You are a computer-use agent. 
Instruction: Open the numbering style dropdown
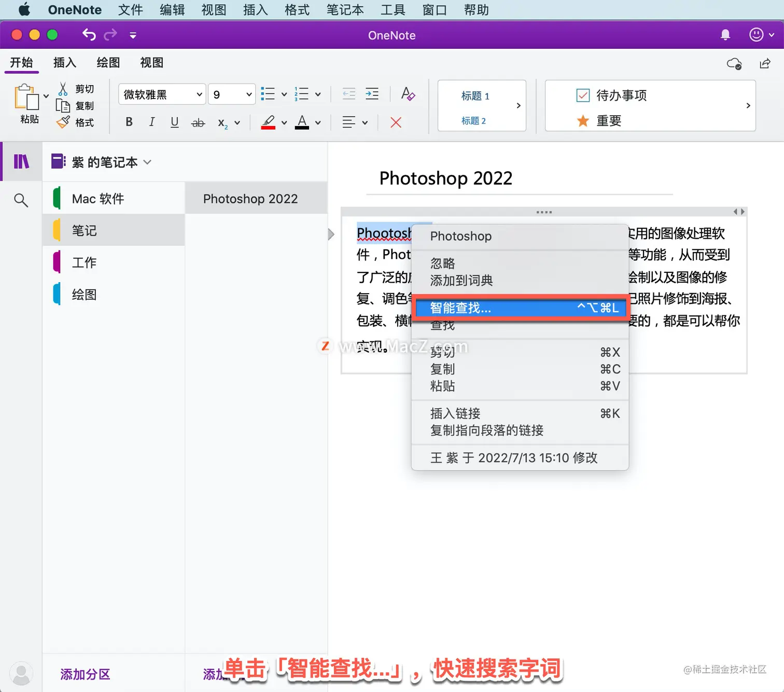click(x=318, y=94)
